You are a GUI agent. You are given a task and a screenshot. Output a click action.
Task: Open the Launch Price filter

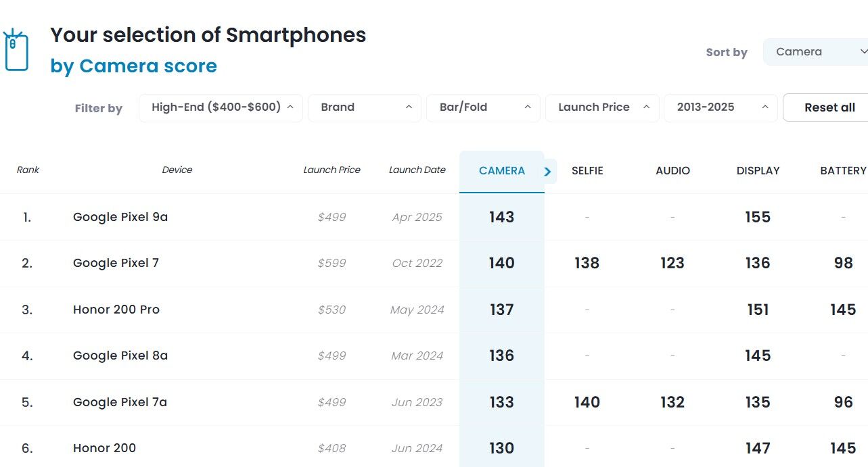pos(602,107)
